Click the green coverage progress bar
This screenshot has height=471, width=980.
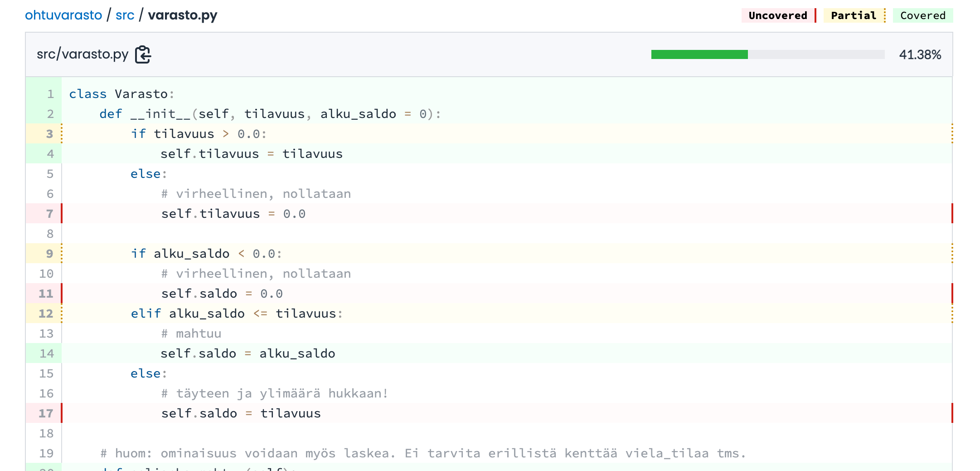[699, 54]
